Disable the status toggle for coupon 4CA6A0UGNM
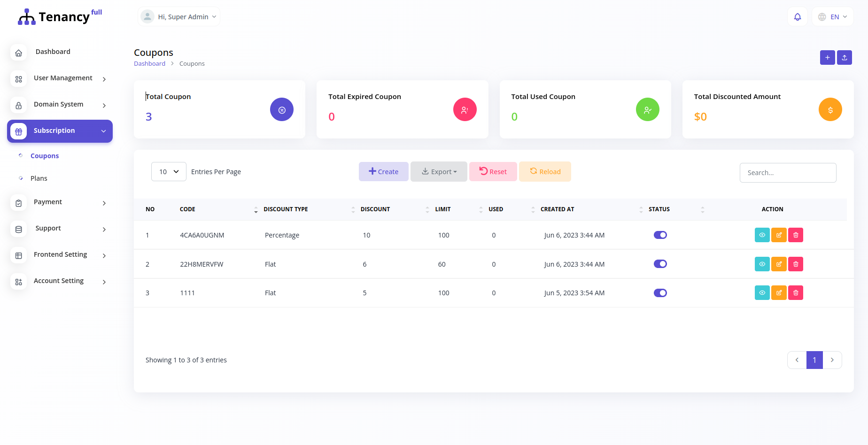Image resolution: width=868 pixels, height=445 pixels. pyautogui.click(x=660, y=235)
